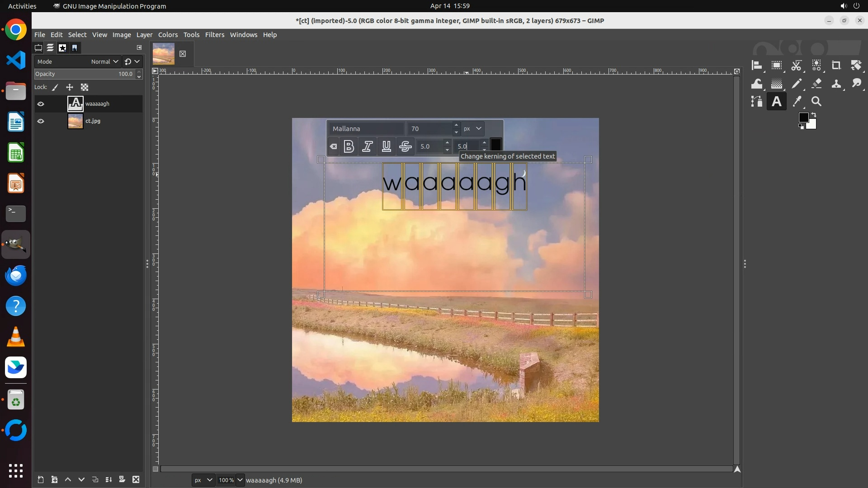This screenshot has width=868, height=488.
Task: Open the Filters menu
Action: (x=214, y=35)
